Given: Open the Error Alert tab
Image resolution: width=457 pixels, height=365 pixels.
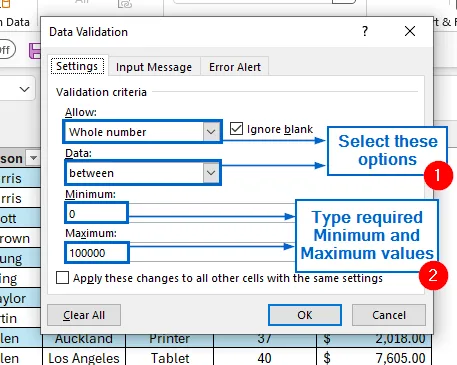Looking at the screenshot, I should click(x=235, y=67).
